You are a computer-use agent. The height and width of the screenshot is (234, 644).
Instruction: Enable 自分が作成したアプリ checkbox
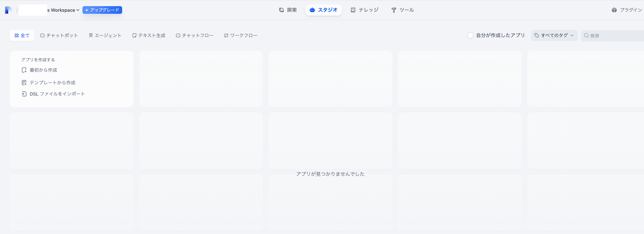pos(470,35)
